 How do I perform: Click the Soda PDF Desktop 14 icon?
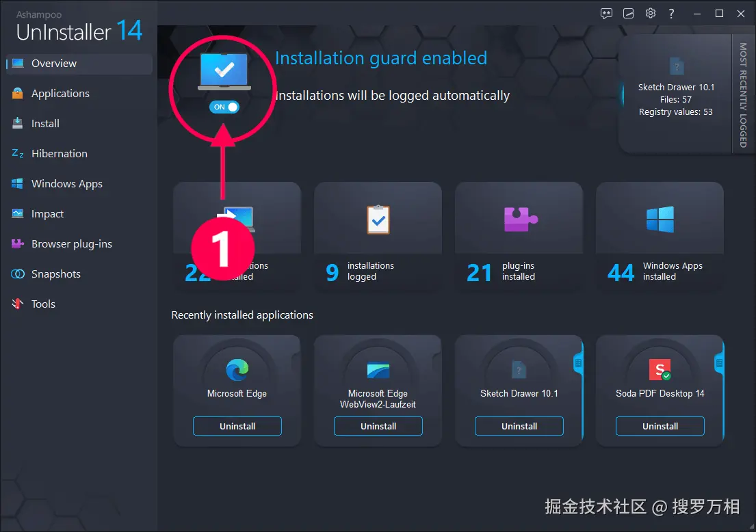click(660, 370)
